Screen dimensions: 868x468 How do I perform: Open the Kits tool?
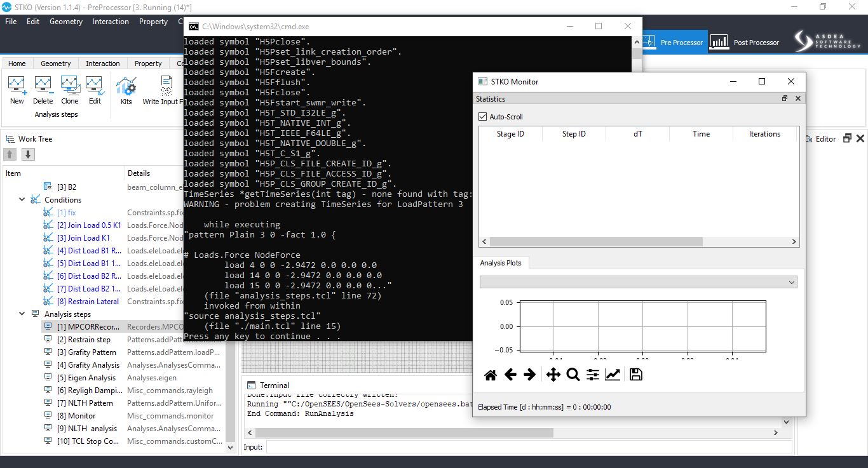tap(126, 91)
